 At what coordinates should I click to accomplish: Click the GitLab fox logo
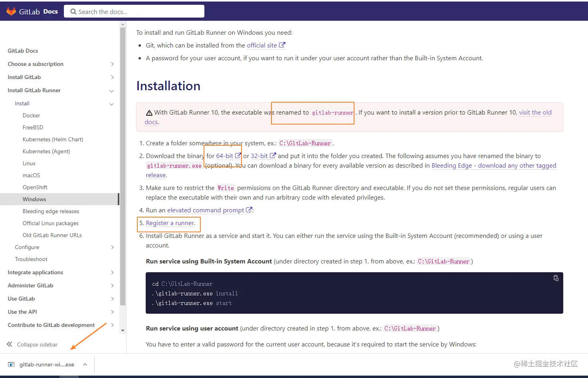pos(11,11)
